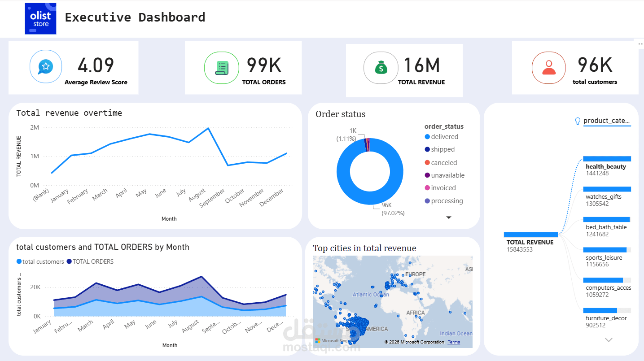Show more categories with the bottom chevron
Image resolution: width=644 pixels, height=361 pixels.
[x=609, y=340]
